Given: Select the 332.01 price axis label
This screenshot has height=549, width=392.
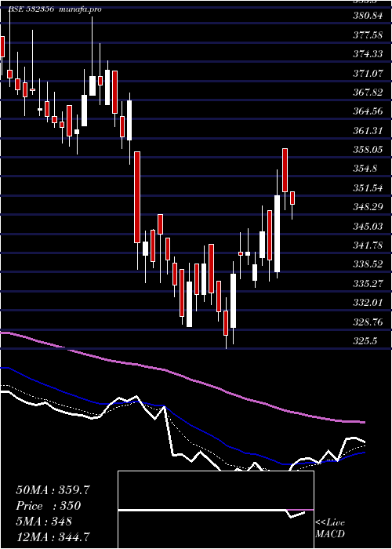Looking at the screenshot, I should point(367,302).
